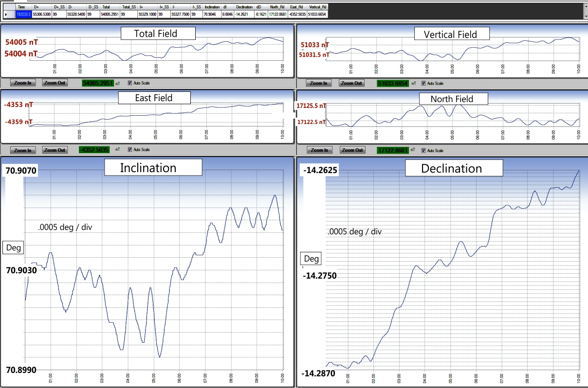Viewport: 588px width, 388px height.
Task: Zoom In on the Total Field chart
Action: pyautogui.click(x=23, y=83)
